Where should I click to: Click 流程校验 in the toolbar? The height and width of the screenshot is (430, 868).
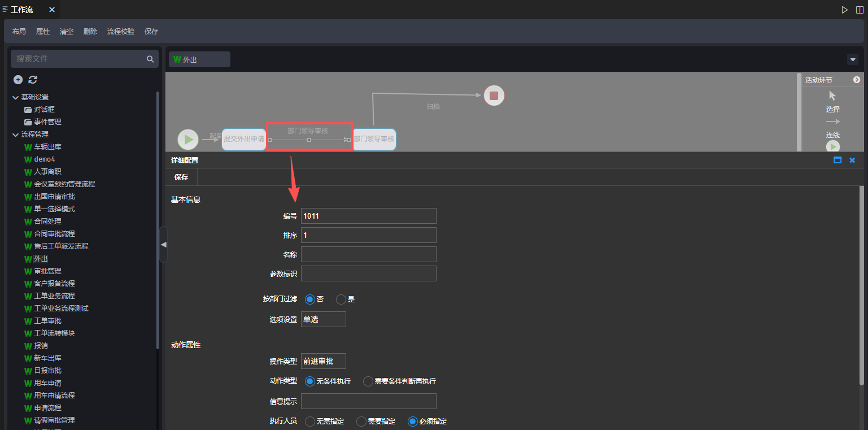121,32
